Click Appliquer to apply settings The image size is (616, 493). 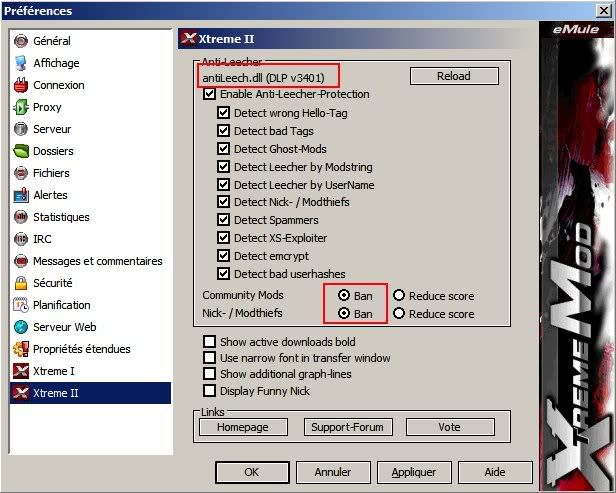tap(414, 472)
